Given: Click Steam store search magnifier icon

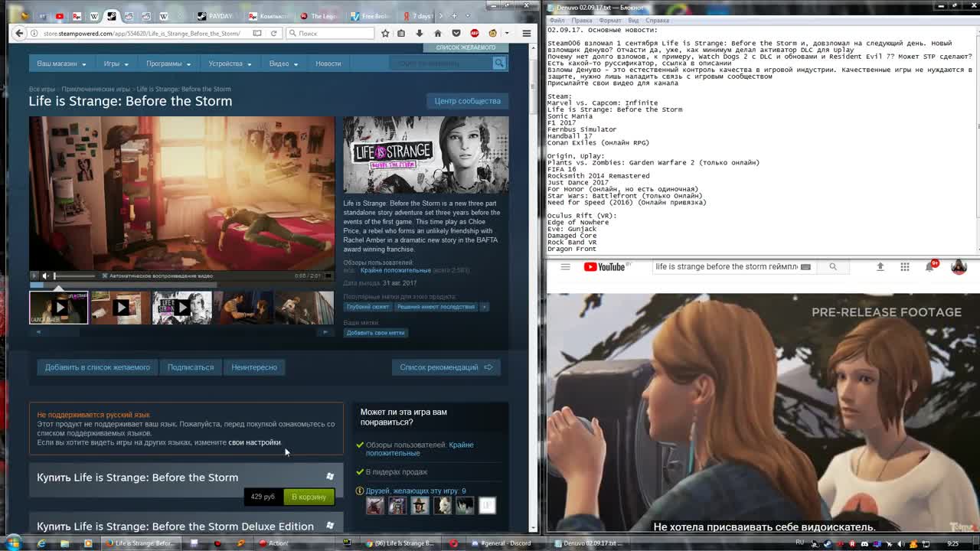Looking at the screenshot, I should click(498, 63).
